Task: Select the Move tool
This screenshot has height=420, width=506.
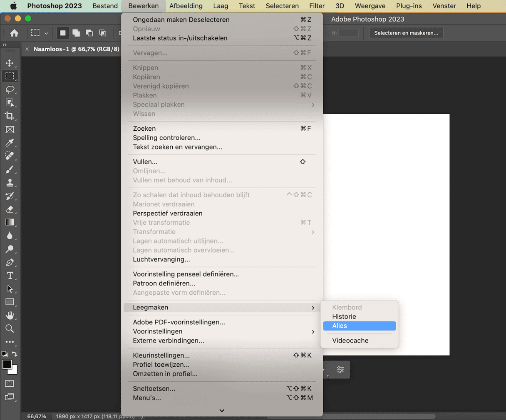Action: pos(10,63)
